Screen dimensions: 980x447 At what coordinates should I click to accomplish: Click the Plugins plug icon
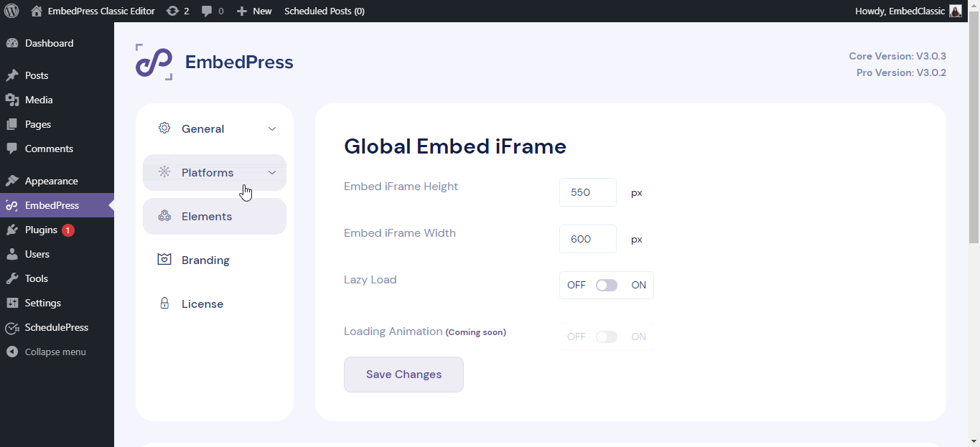12,230
